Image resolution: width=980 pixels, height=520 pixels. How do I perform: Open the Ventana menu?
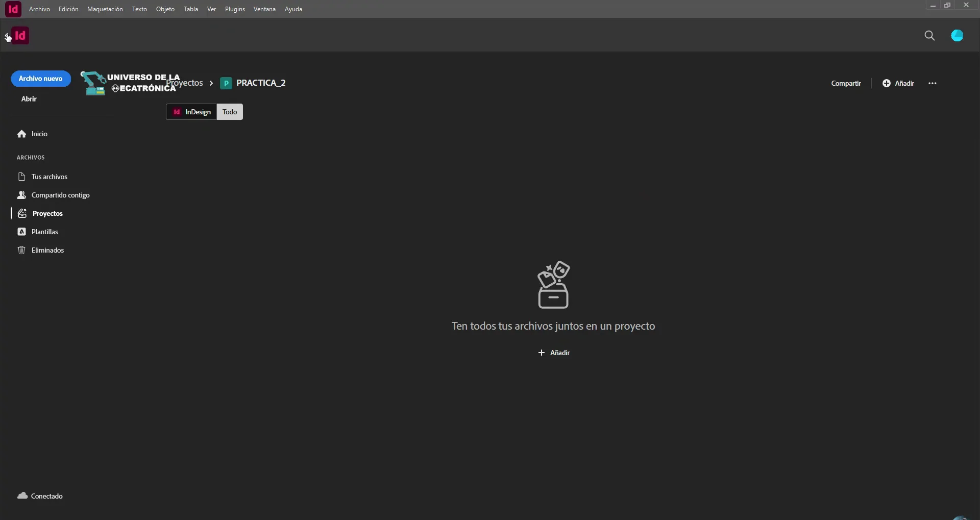tap(264, 9)
